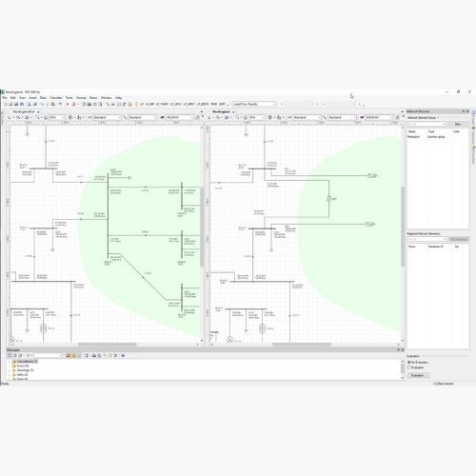Click the yellow warning filter icon in Messages
The image size is (476, 476).
(x=73, y=355)
